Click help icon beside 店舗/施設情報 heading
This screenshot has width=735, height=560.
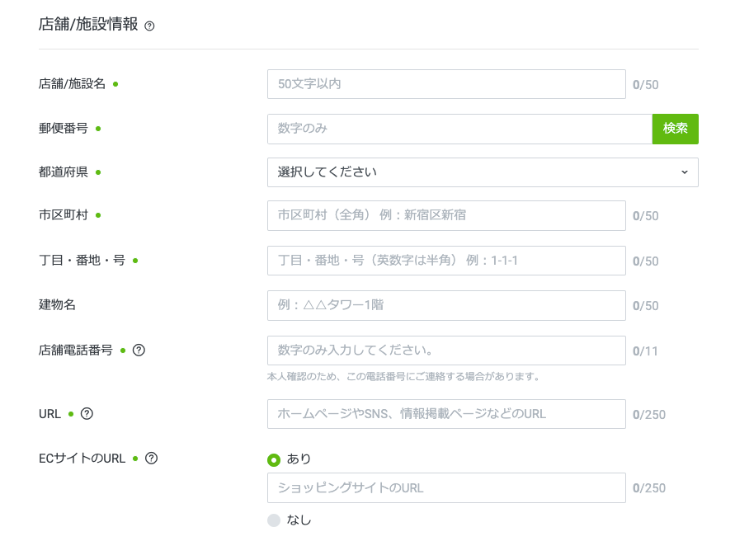149,26
